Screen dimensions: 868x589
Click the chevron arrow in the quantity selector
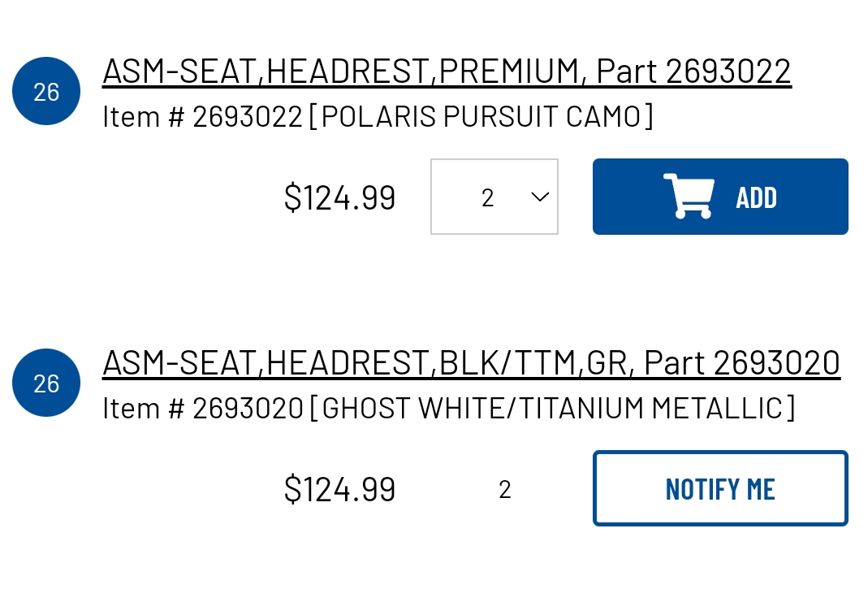point(540,197)
